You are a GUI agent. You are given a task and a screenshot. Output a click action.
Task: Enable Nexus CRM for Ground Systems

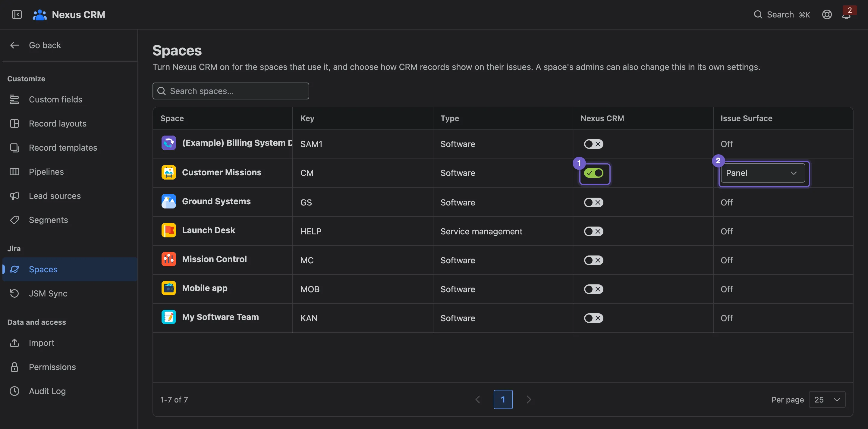pos(593,202)
